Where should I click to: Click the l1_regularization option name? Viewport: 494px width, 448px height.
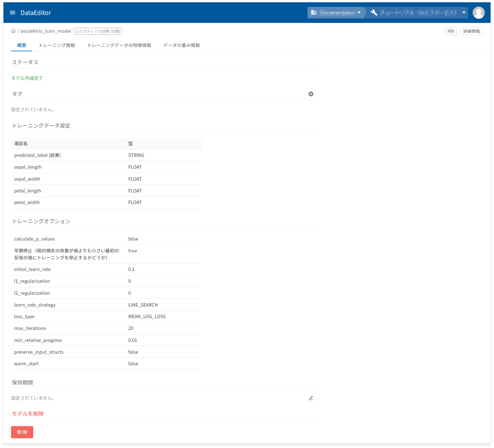32,281
